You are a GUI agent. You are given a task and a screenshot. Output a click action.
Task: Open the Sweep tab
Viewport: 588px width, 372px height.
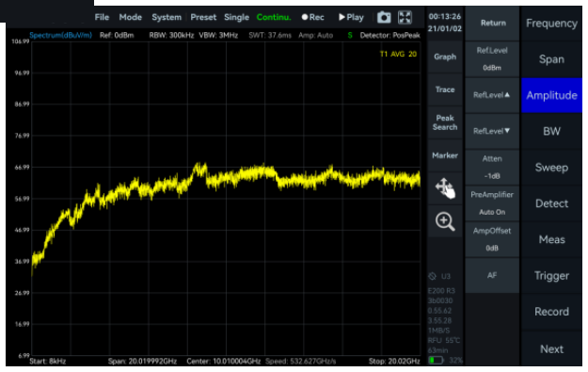tap(551, 168)
